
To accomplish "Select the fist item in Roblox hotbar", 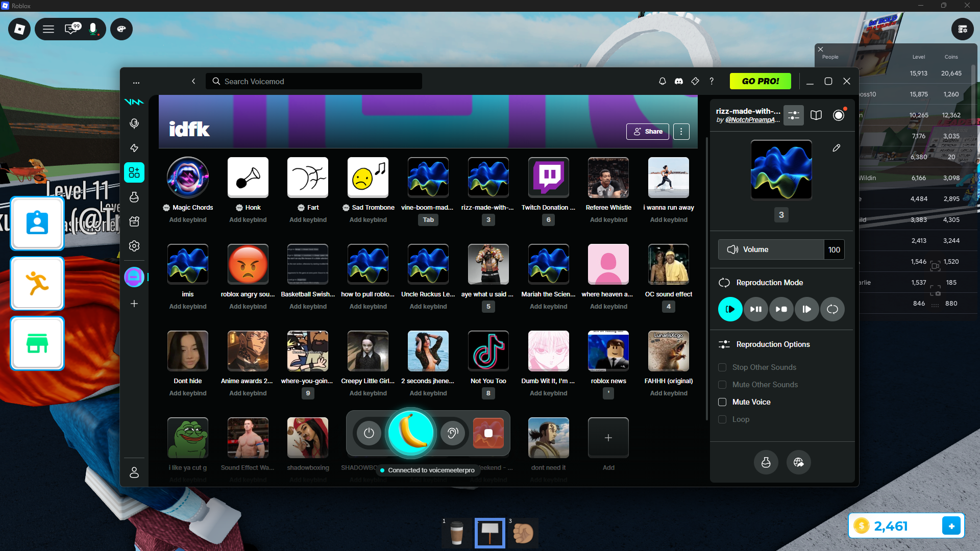I will (x=523, y=533).
